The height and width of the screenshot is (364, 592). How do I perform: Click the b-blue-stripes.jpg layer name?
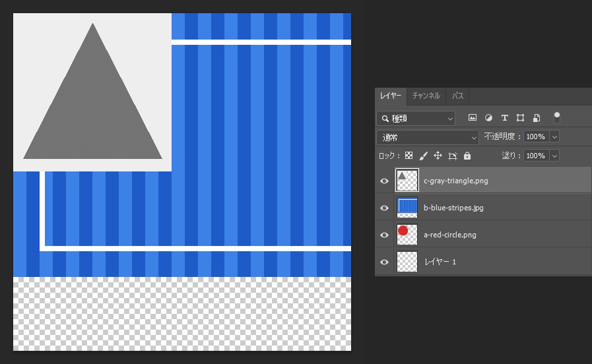453,208
